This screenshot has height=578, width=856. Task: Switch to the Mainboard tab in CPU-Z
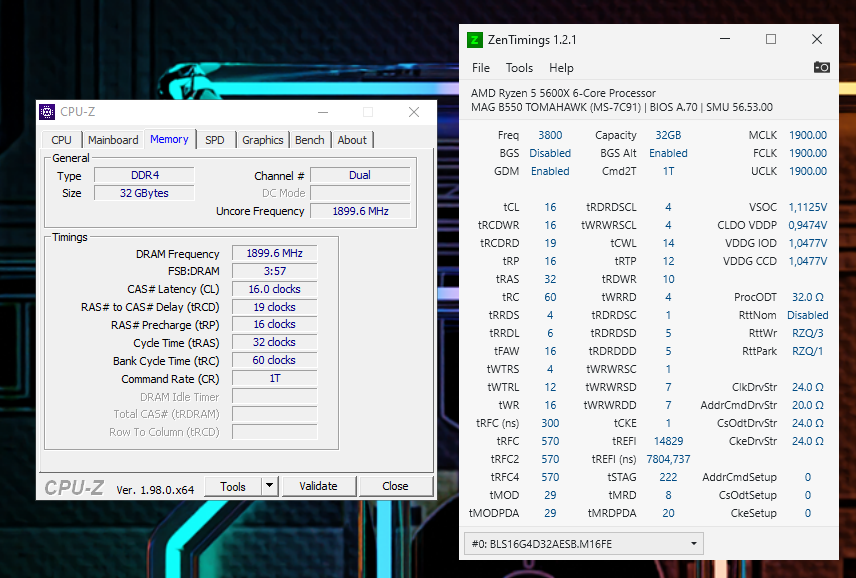[113, 140]
